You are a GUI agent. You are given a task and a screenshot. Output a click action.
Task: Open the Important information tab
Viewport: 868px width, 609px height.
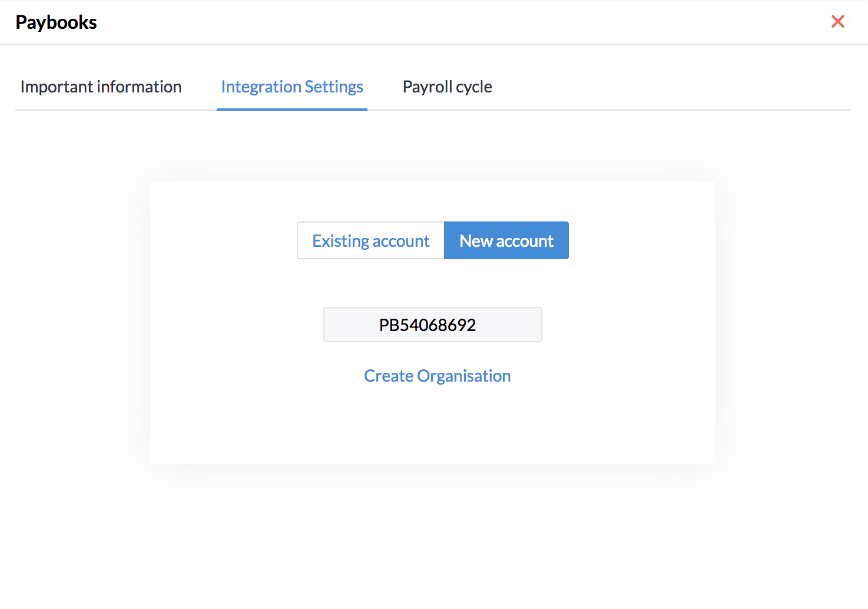[101, 87]
